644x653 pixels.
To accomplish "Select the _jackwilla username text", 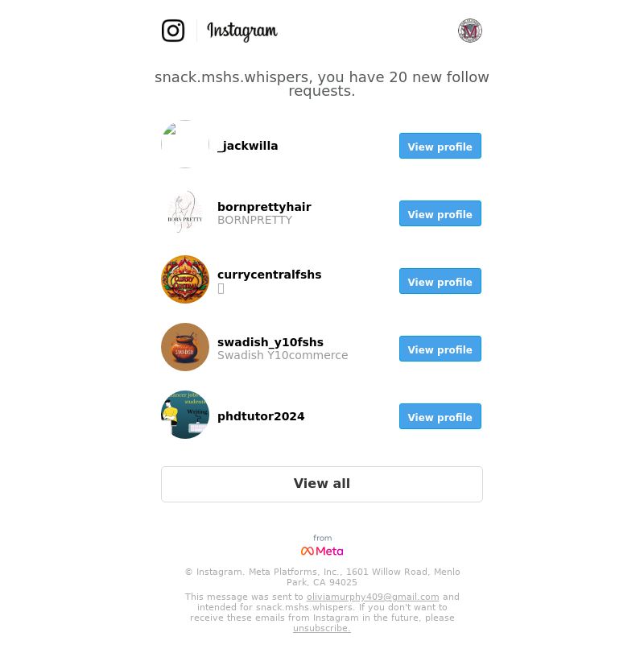I will [x=248, y=146].
